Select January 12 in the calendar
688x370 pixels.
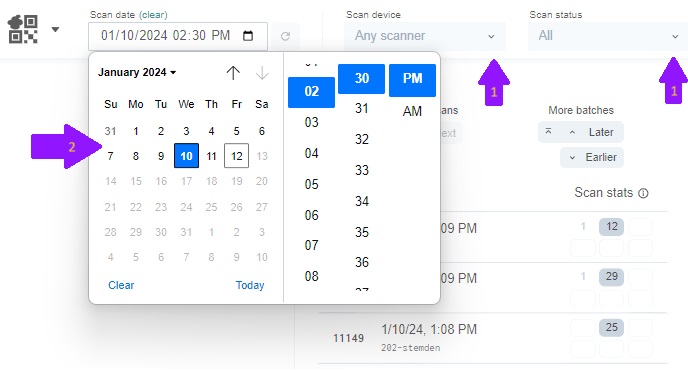tap(236, 156)
